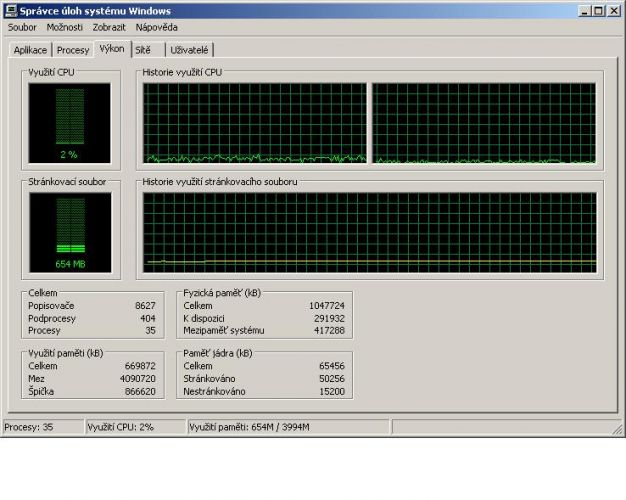
Task: Switch to the Procesy tab
Action: point(73,50)
